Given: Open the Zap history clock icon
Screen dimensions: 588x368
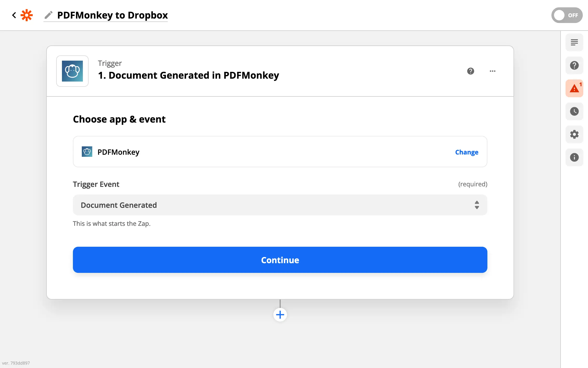Looking at the screenshot, I should pyautogui.click(x=574, y=111).
